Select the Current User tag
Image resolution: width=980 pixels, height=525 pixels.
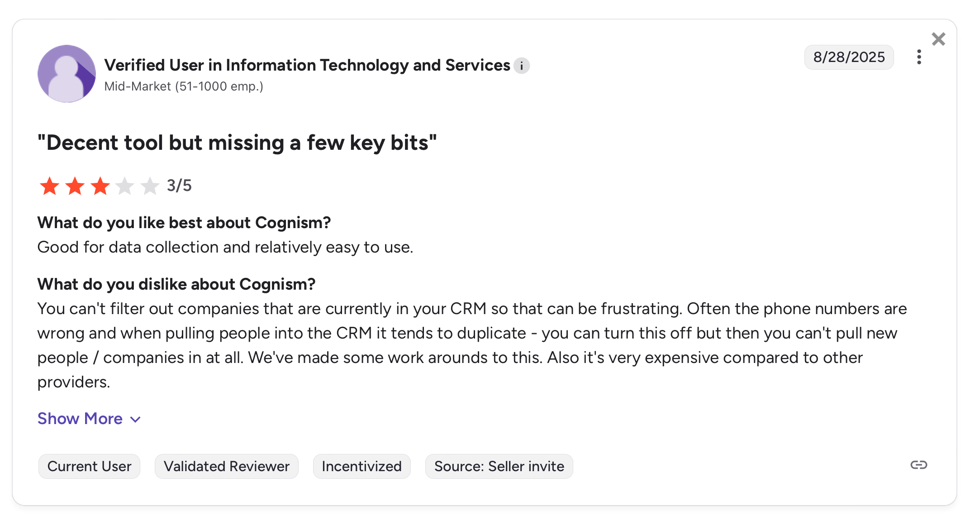point(89,466)
